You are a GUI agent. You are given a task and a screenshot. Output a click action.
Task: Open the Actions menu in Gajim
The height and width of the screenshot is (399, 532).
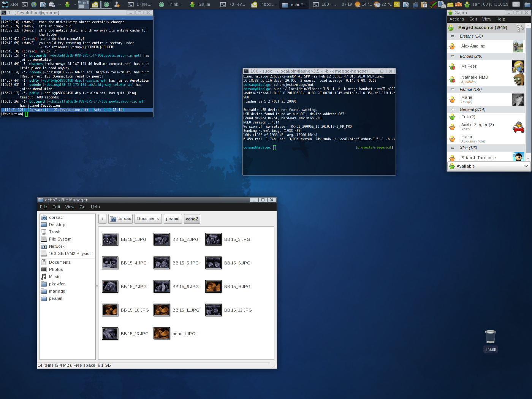pyautogui.click(x=456, y=19)
